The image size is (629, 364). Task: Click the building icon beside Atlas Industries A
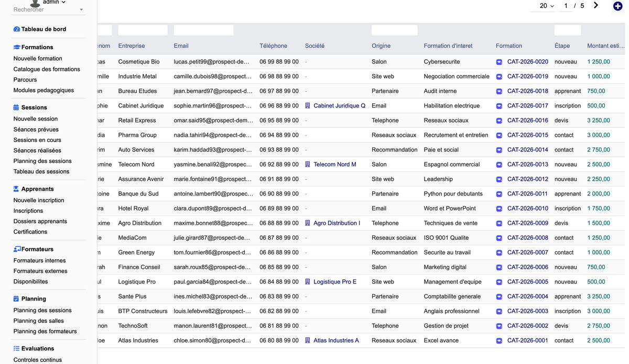[x=308, y=340]
